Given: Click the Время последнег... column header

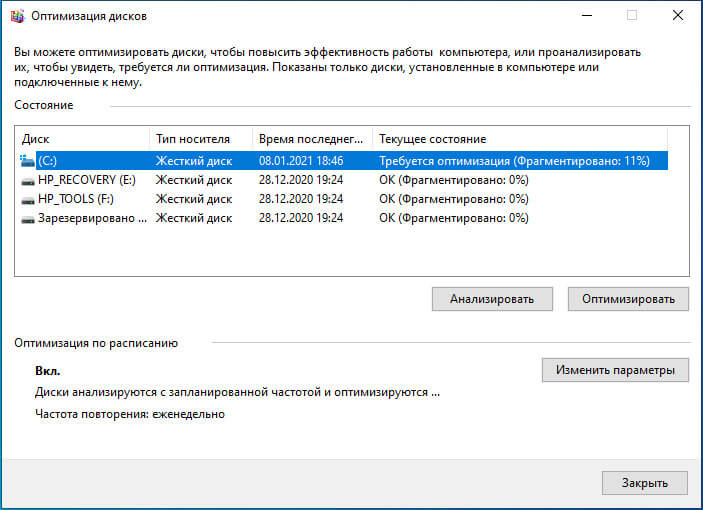Looking at the screenshot, I should click(312, 139).
